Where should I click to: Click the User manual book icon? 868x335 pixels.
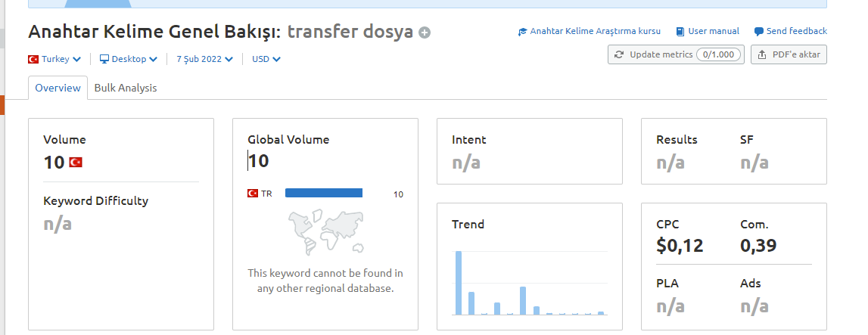pos(680,32)
